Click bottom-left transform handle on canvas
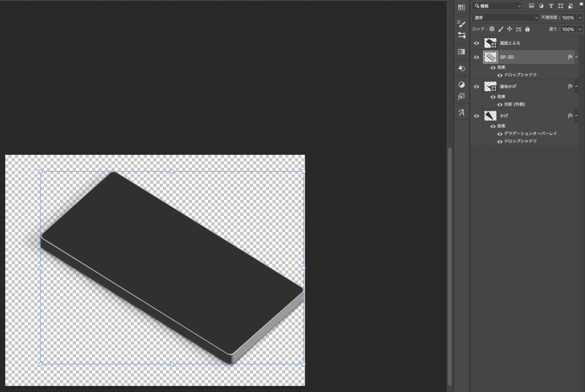Screen dimensions: 585x392 point(41,364)
